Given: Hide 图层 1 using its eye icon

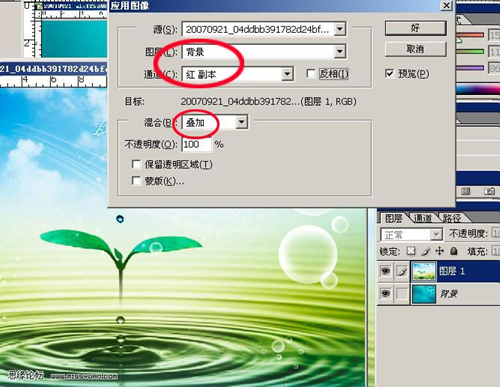Looking at the screenshot, I should [x=386, y=271].
